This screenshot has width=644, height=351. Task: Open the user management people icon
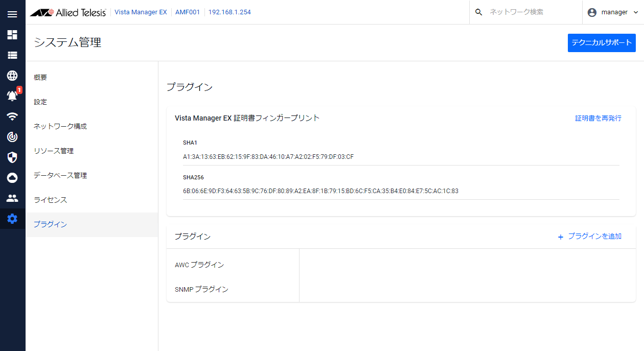pyautogui.click(x=12, y=198)
